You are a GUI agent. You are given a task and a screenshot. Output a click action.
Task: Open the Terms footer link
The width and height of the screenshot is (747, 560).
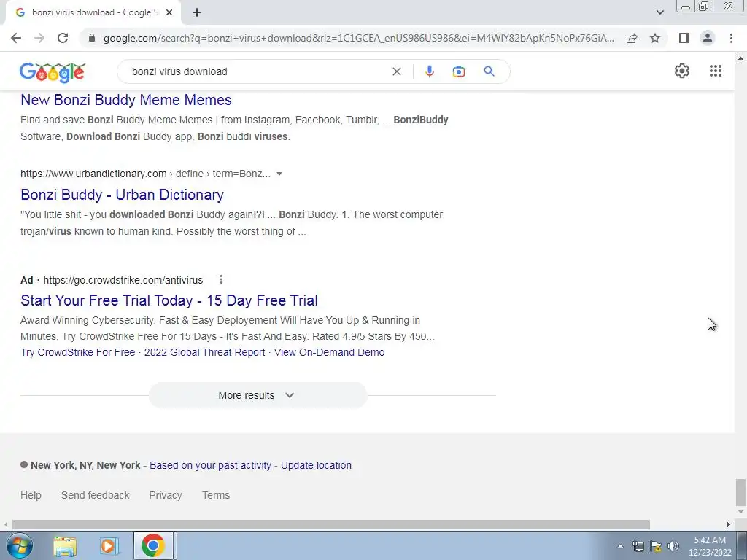point(216,495)
